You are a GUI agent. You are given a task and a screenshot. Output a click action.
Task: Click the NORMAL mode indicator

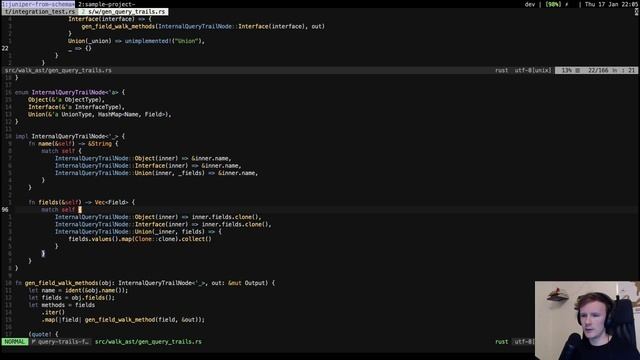point(15,342)
